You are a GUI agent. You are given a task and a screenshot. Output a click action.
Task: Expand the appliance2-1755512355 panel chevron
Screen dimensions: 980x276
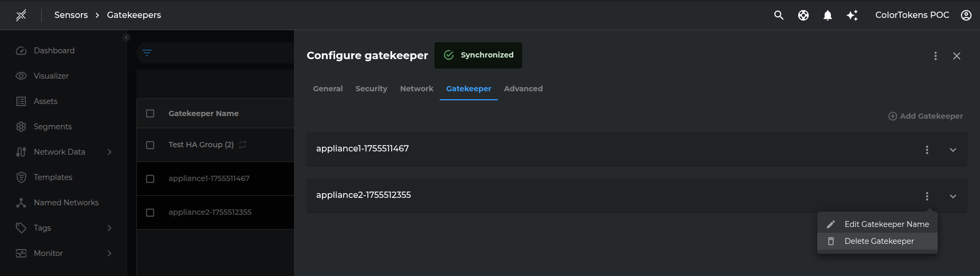pyautogui.click(x=953, y=196)
